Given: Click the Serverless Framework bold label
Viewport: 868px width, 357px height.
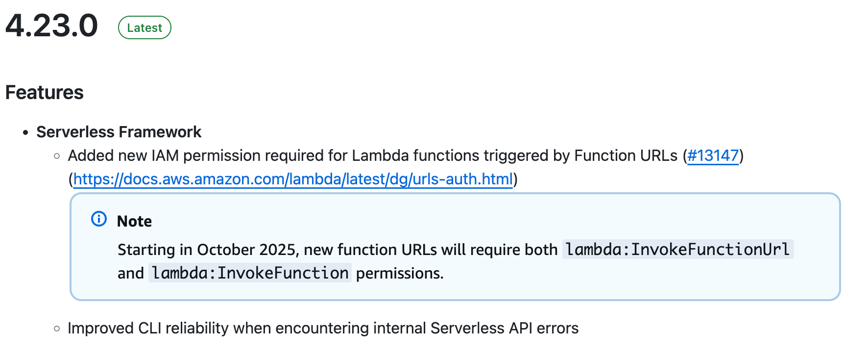Looking at the screenshot, I should click(119, 132).
